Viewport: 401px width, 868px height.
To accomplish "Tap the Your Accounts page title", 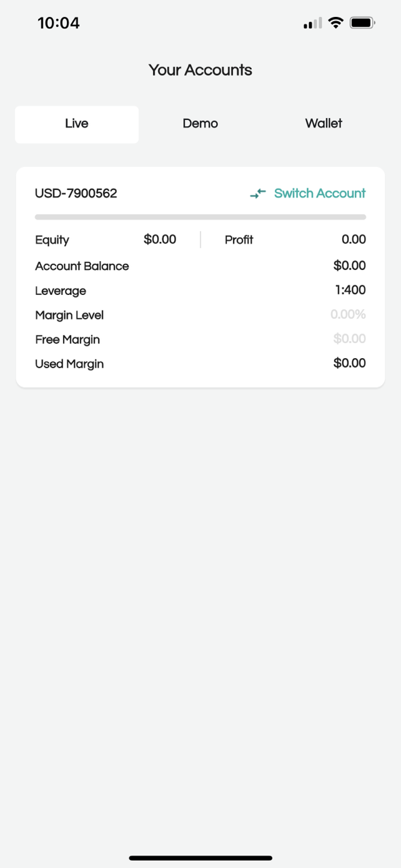I will (x=200, y=70).
